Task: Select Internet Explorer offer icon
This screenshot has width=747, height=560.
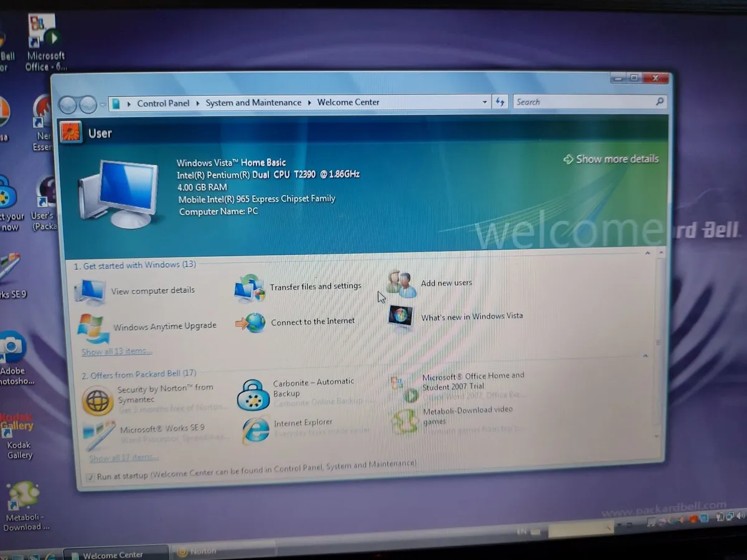Action: (256, 429)
